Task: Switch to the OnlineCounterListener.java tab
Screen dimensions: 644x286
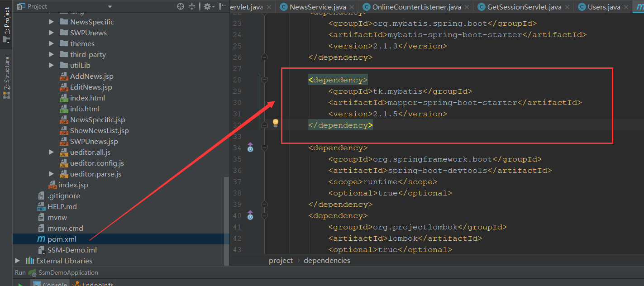Action: [x=416, y=7]
